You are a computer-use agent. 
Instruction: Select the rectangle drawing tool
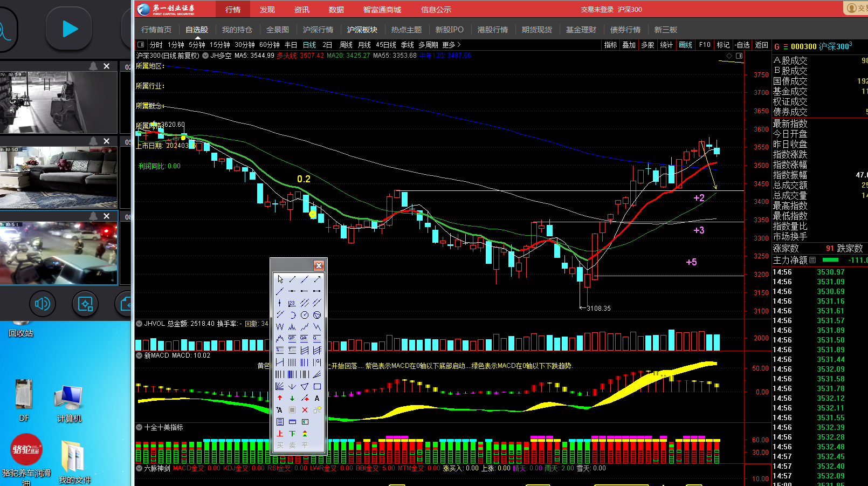pyautogui.click(x=317, y=386)
